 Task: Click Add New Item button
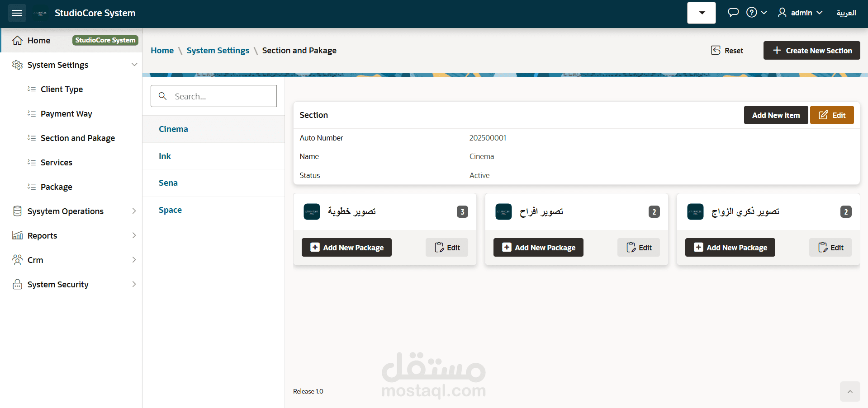776,115
